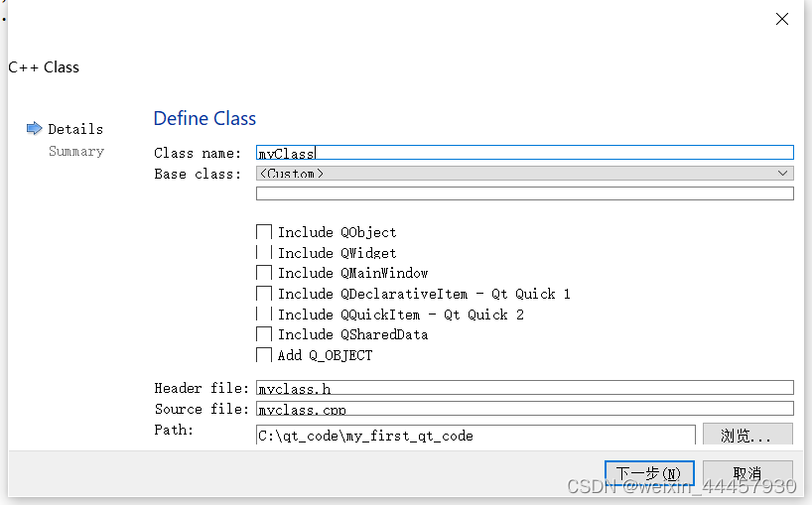Click the Source file input field
812x505 pixels.
[x=524, y=408]
